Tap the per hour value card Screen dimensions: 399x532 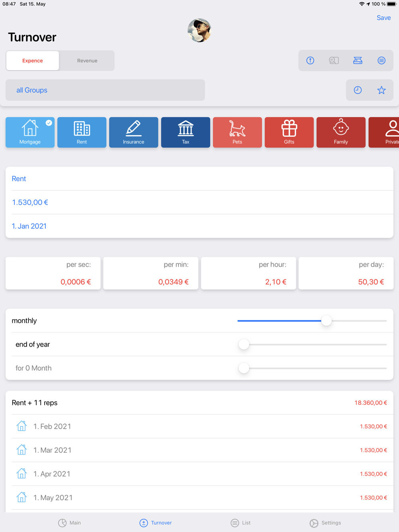click(249, 273)
